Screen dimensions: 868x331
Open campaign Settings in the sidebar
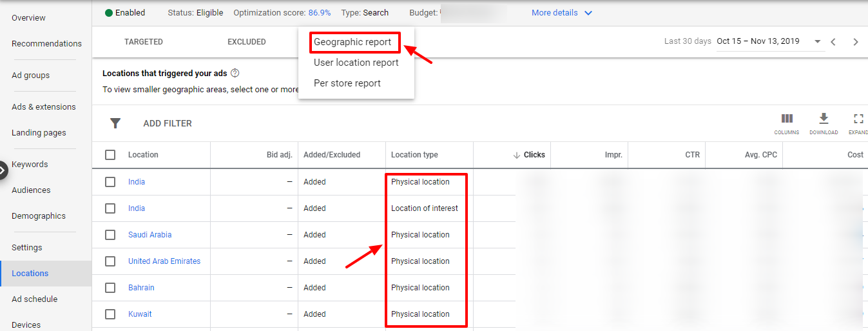[x=26, y=248]
